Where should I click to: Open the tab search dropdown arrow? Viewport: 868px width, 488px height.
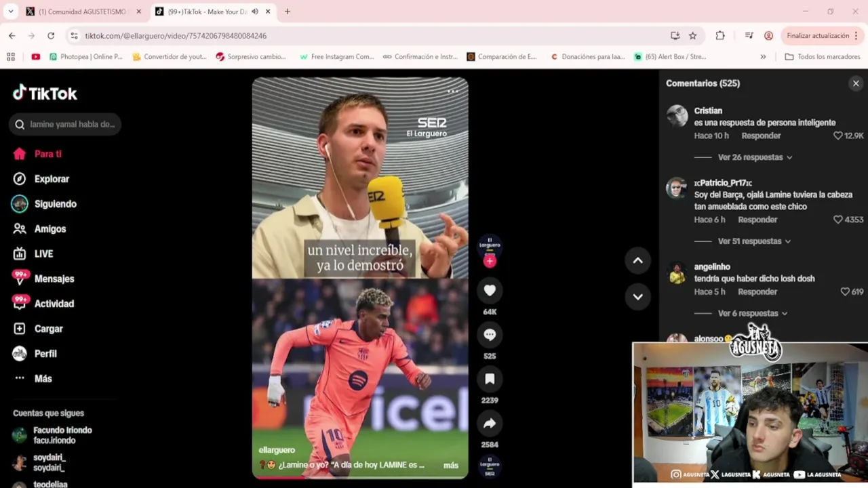pyautogui.click(x=10, y=12)
